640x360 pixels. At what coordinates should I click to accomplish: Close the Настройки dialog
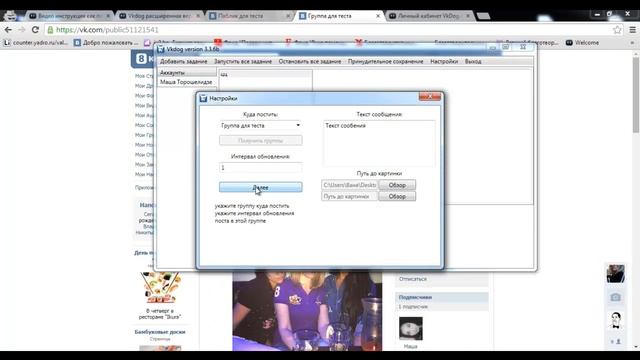[x=430, y=97]
